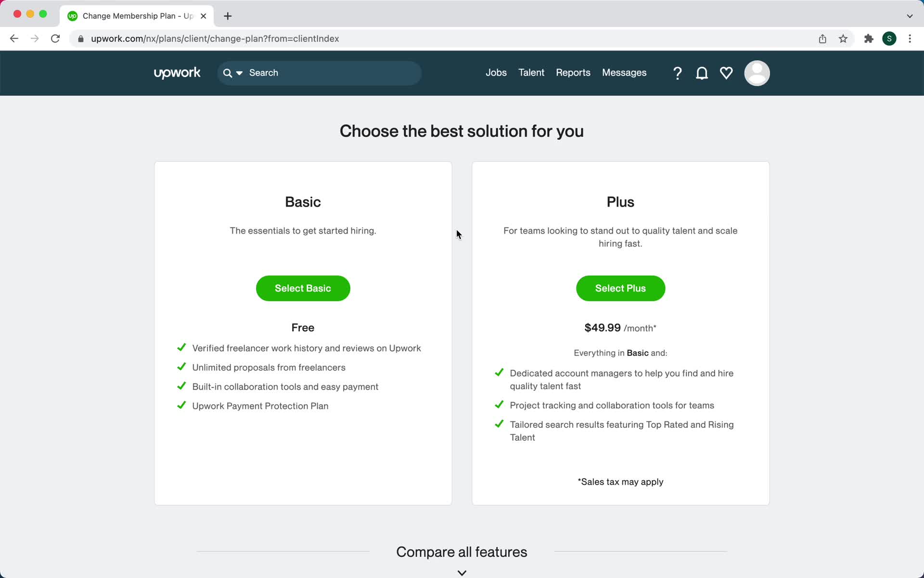Viewport: 924px width, 578px height.
Task: Navigate to Jobs menu item
Action: click(x=496, y=73)
